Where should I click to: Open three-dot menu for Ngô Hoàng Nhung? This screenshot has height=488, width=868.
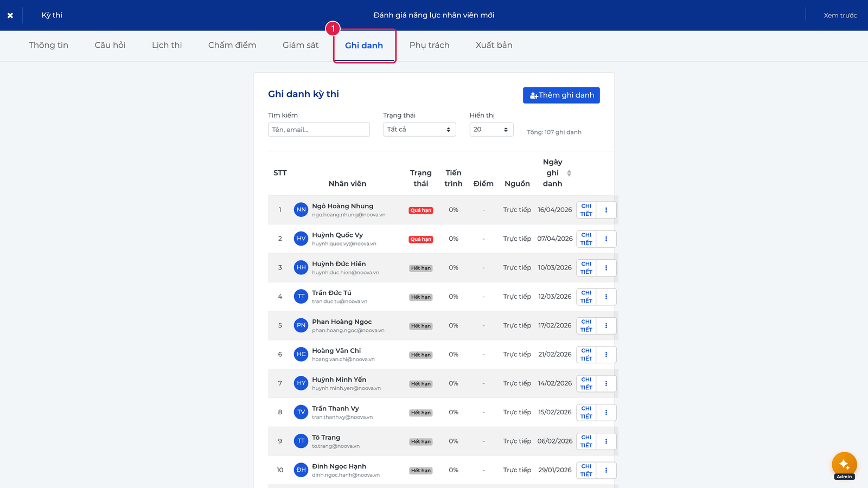(606, 210)
